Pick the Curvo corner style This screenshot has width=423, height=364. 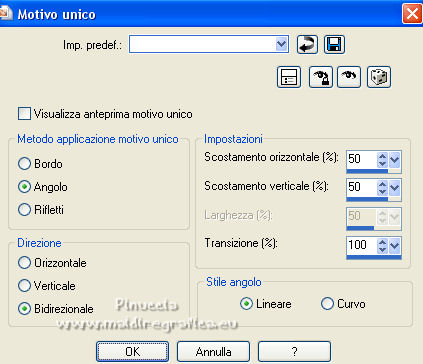tap(327, 304)
